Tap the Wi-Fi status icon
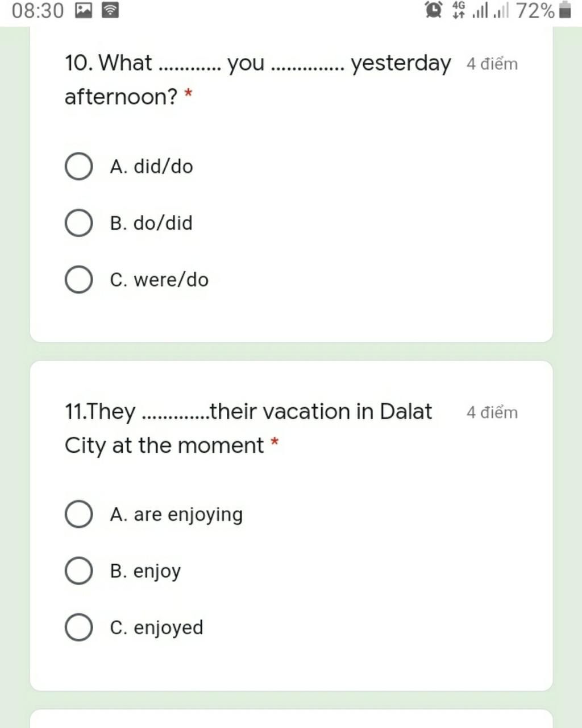The width and height of the screenshot is (582, 728). click(110, 10)
